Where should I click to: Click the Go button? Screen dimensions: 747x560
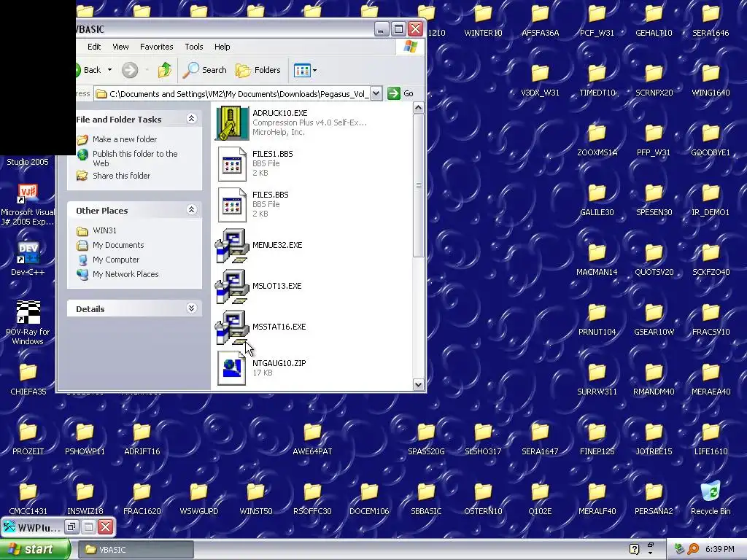pyautogui.click(x=401, y=93)
